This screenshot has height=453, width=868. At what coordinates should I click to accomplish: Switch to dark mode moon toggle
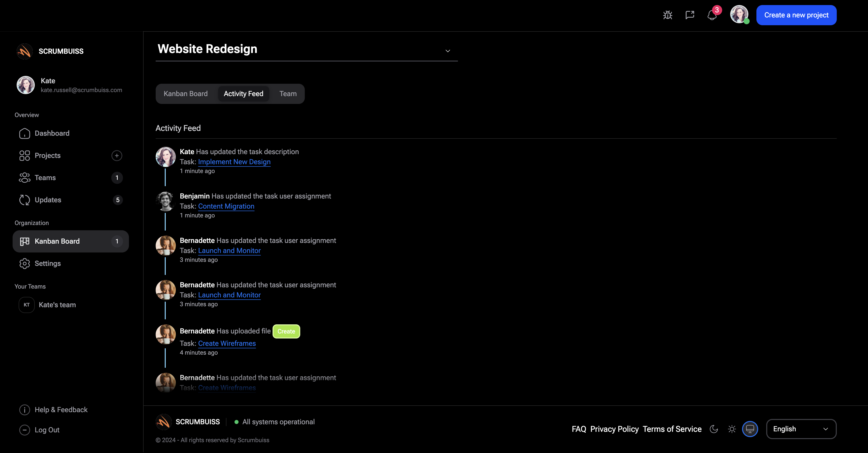714,429
